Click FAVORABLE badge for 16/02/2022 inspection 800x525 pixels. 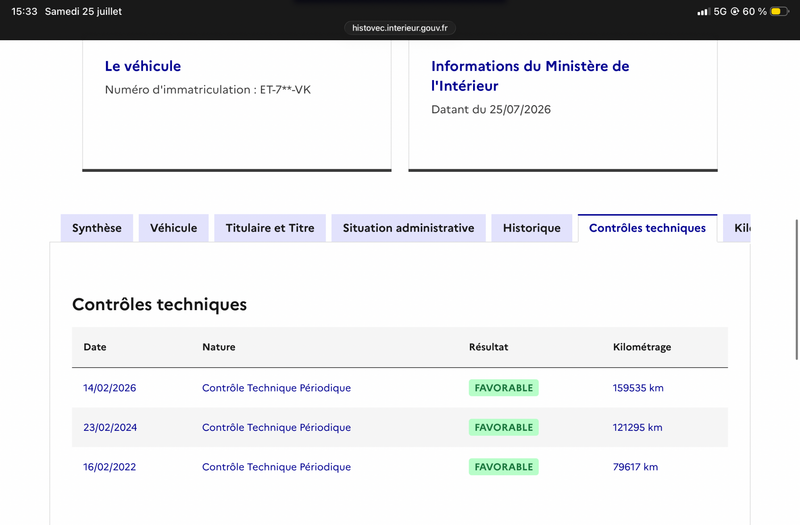504,467
